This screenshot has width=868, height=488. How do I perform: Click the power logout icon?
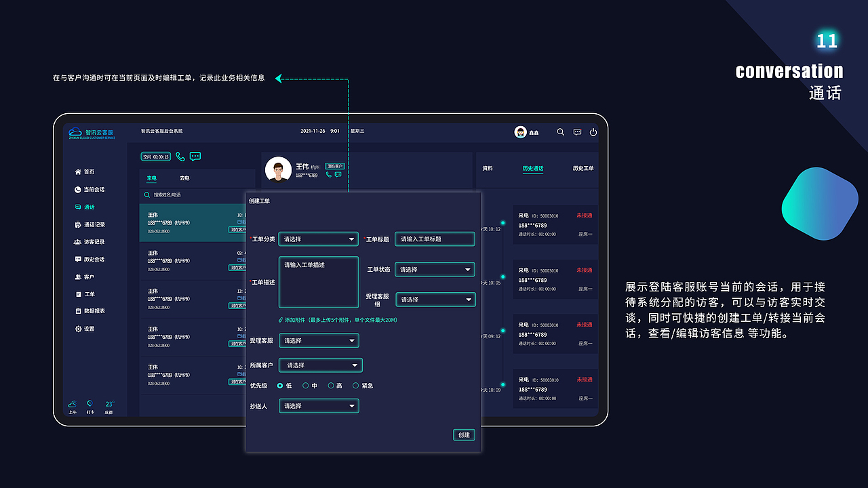593,132
